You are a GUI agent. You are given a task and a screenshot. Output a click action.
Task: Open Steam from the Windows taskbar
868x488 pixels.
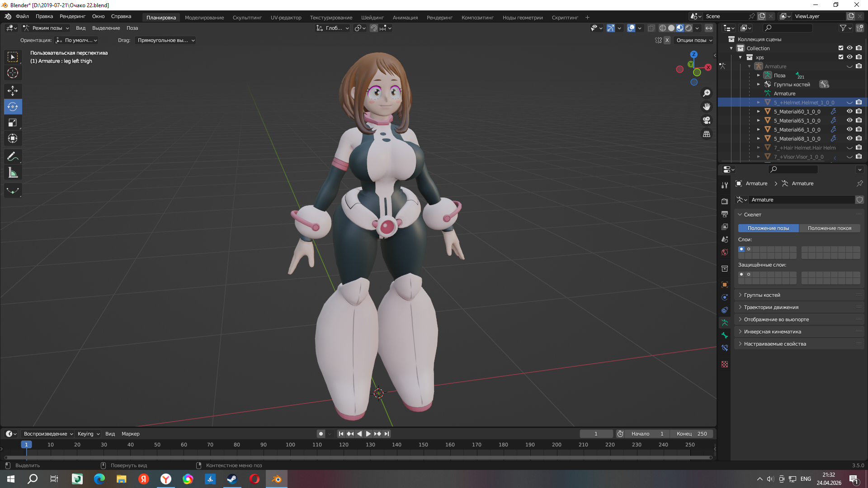click(232, 479)
